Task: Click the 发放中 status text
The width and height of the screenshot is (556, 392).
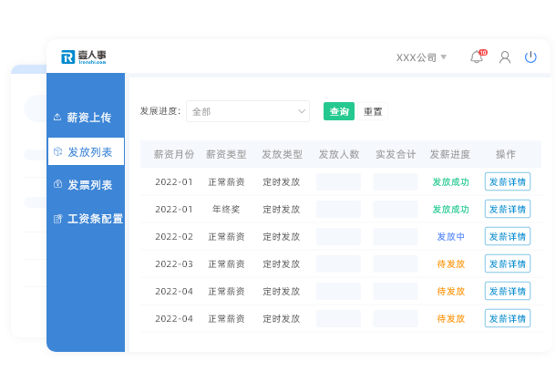Action: tap(450, 237)
